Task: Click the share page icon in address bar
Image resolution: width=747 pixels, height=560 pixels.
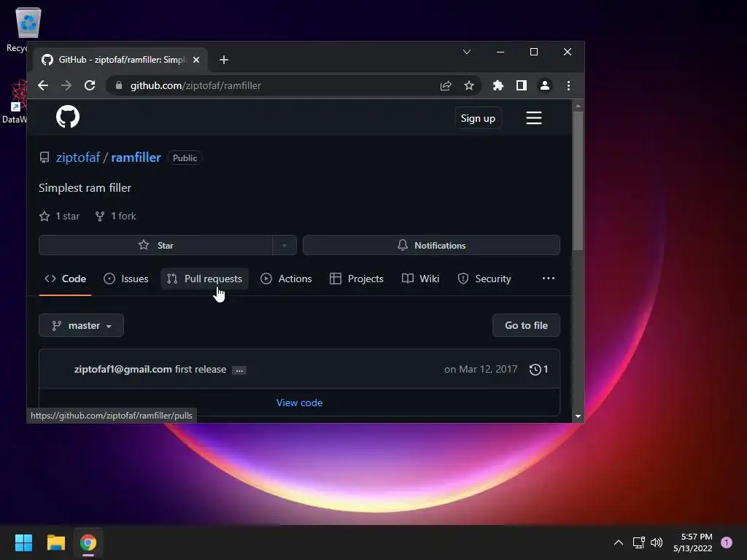Action: [446, 86]
